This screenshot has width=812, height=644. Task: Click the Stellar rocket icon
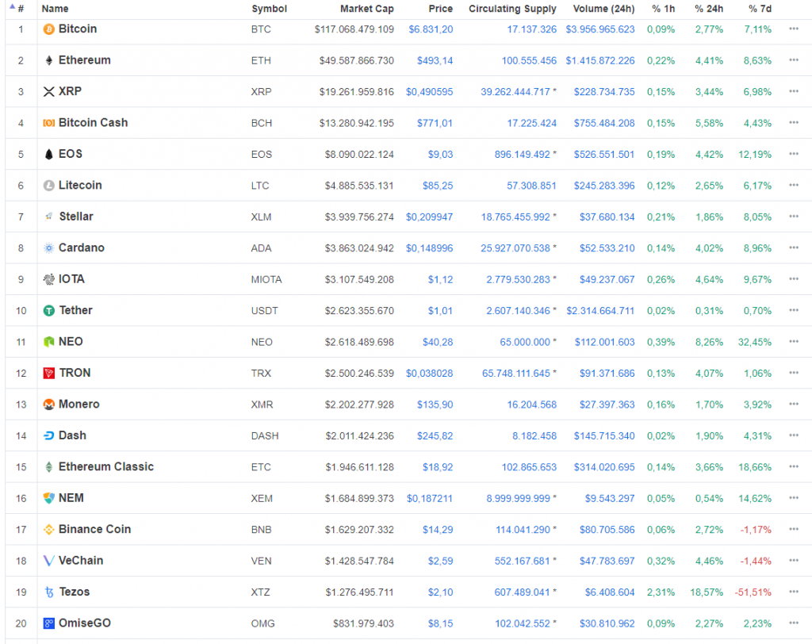pos(48,217)
